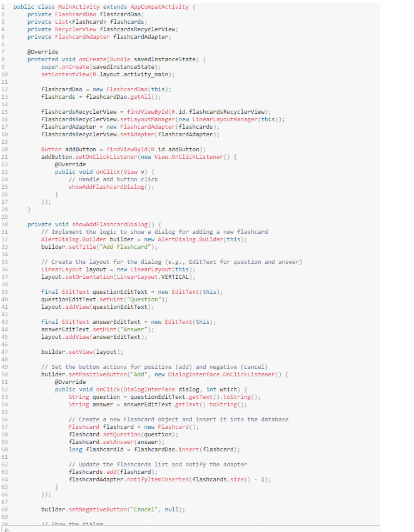Click 'flashcard.setAnswer(answer);' line
Screen dimensions: 414x532
tap(116, 442)
